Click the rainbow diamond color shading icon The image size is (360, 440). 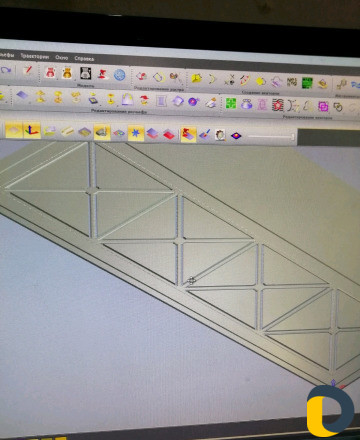click(x=236, y=136)
